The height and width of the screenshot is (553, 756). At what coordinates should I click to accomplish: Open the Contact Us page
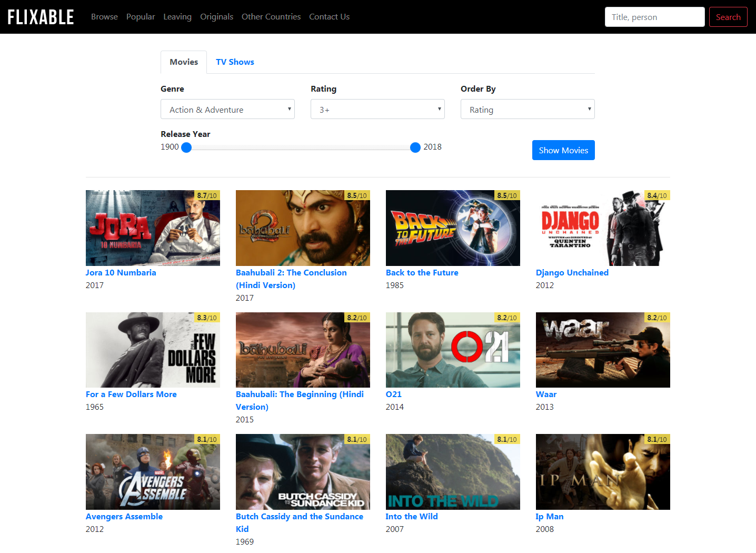[x=329, y=16]
